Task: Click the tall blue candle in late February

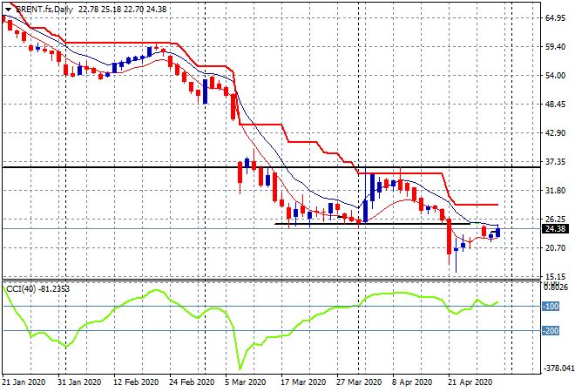Action: coord(205,91)
